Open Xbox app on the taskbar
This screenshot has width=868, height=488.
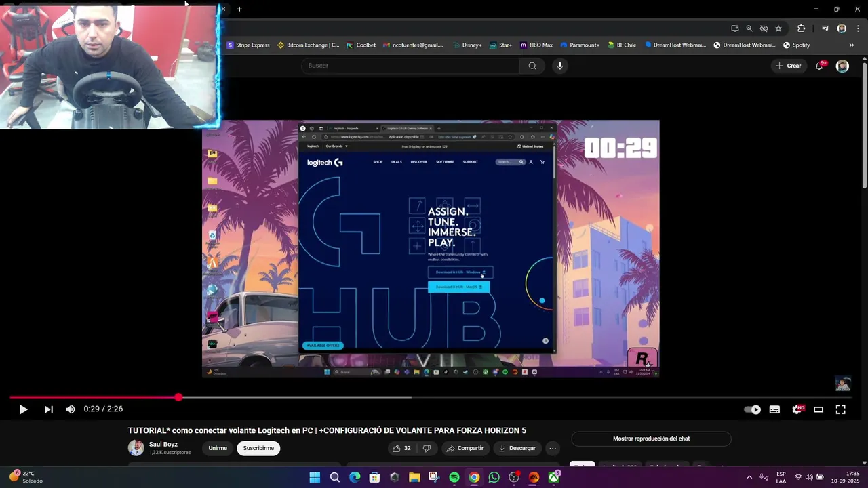554,477
